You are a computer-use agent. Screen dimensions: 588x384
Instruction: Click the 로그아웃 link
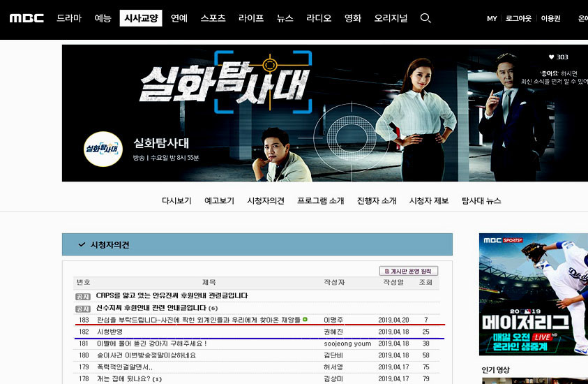point(518,19)
